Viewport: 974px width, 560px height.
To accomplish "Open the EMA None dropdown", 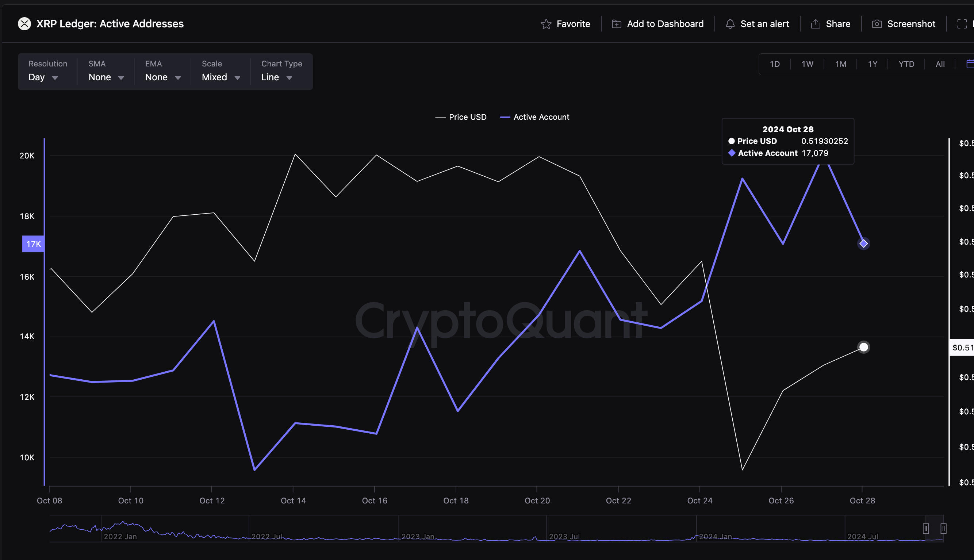I will pyautogui.click(x=163, y=72).
